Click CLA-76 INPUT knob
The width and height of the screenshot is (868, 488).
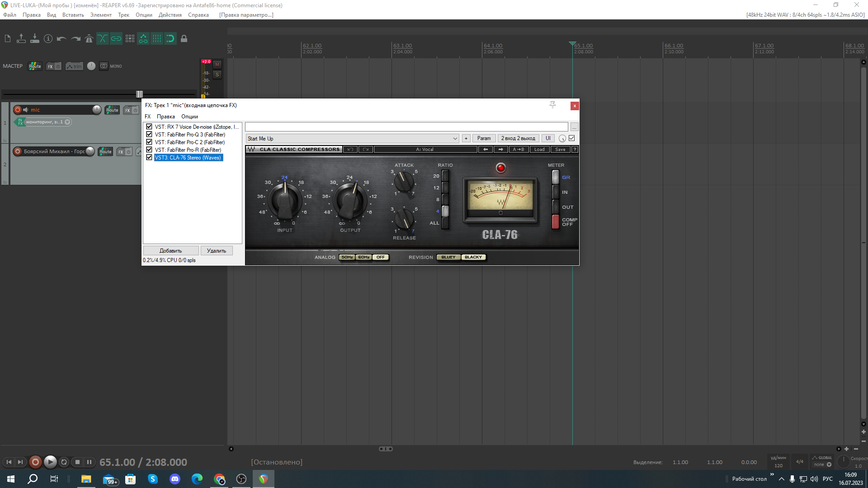pyautogui.click(x=285, y=201)
